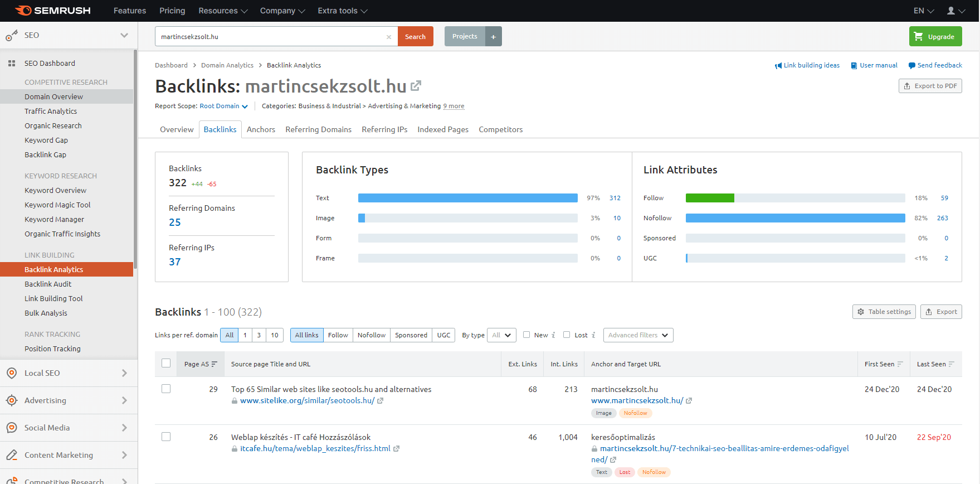Image resolution: width=980 pixels, height=484 pixels.
Task: Click the SEO Dashboard grid icon
Action: click(12, 64)
